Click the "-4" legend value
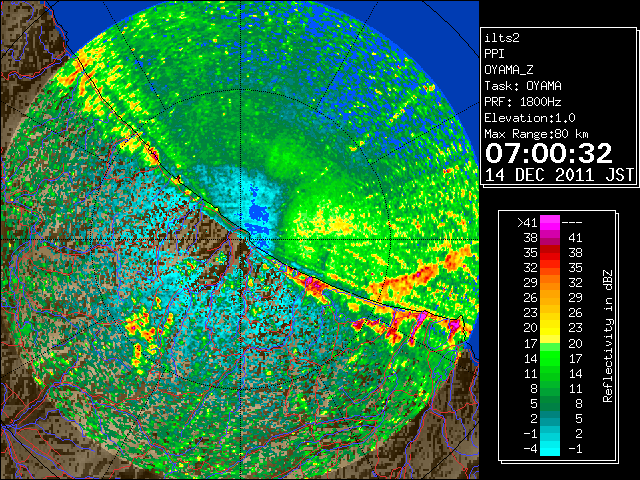Viewport: 640px width, 480px height. [x=531, y=448]
